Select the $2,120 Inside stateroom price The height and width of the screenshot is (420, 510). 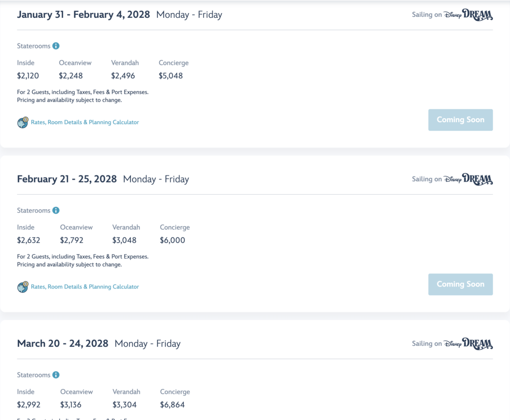[28, 76]
